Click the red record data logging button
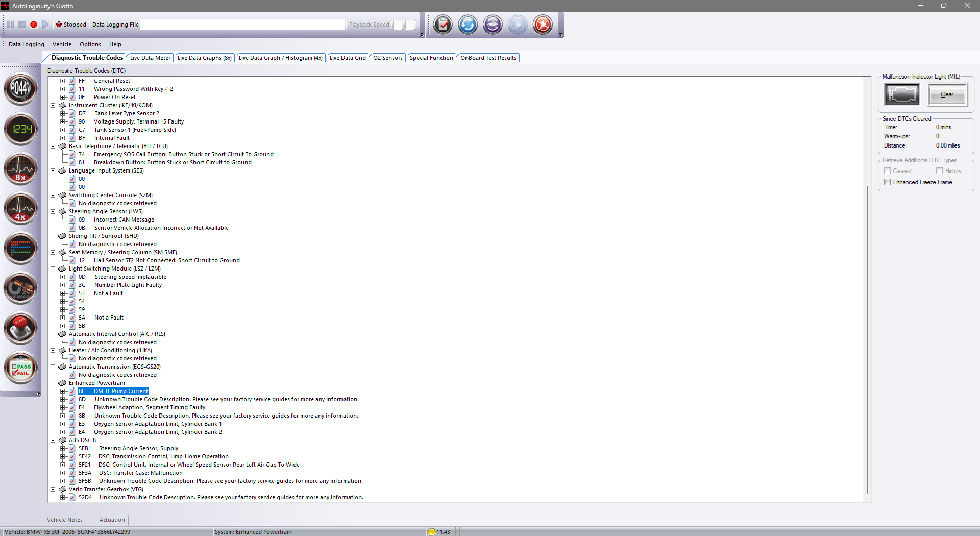Screen dimensions: 980x536 [x=34, y=25]
